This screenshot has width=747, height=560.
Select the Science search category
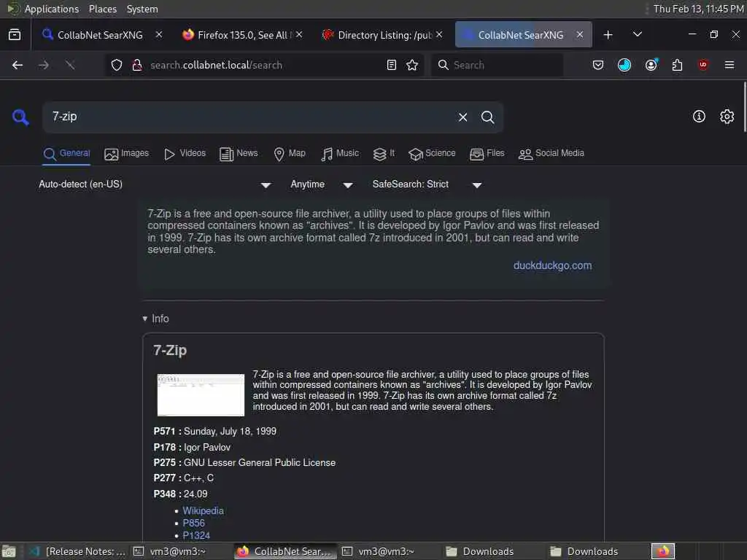coord(432,153)
